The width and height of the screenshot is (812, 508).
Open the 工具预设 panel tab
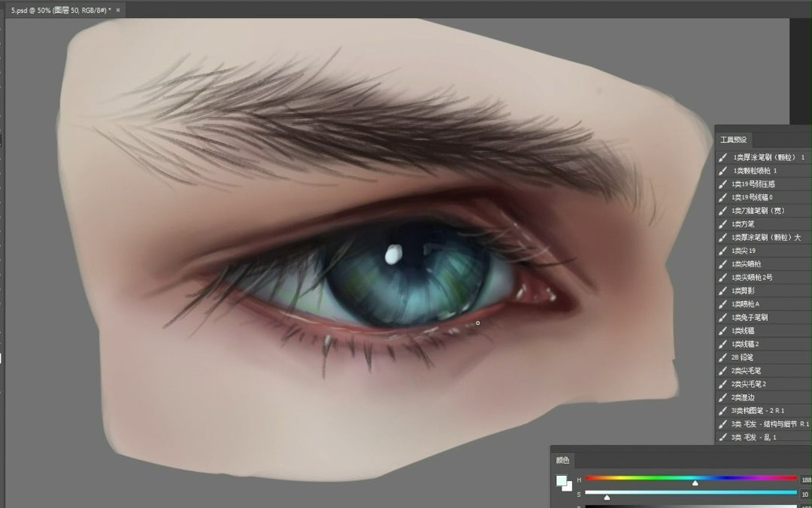[733, 140]
